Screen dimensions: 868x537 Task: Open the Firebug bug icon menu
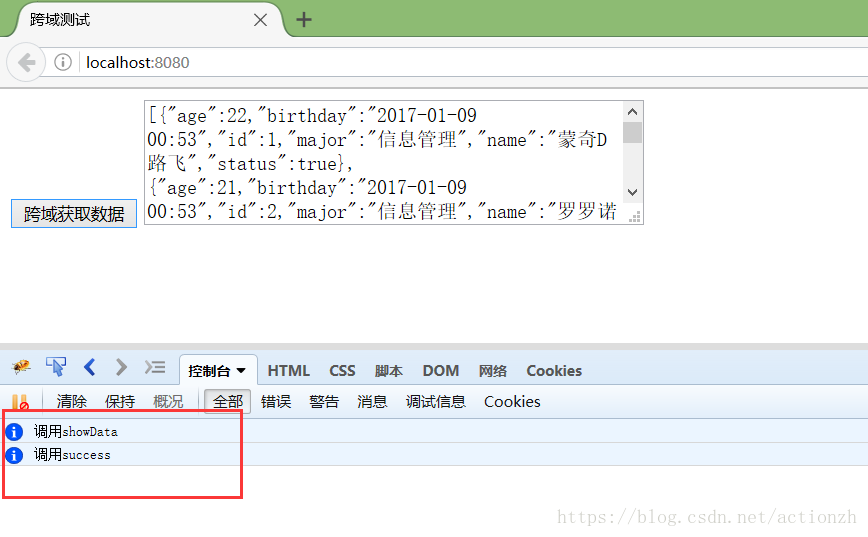21,366
